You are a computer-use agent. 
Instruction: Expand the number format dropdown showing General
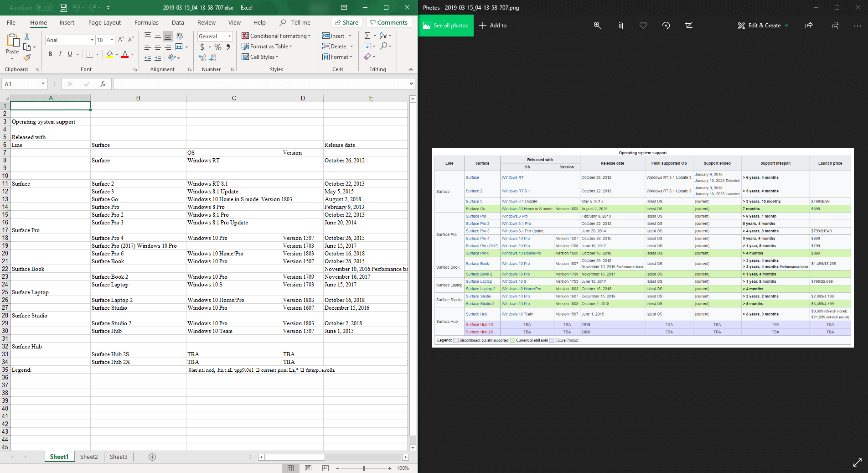(x=229, y=36)
